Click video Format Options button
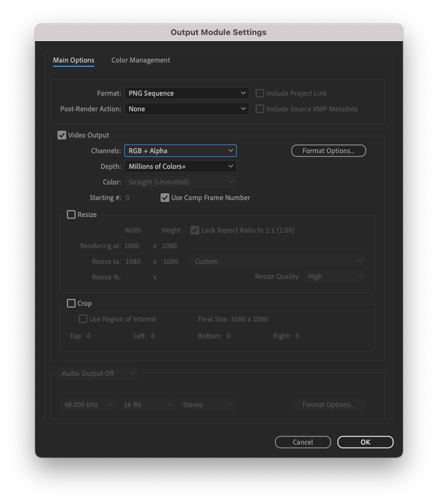Image resolution: width=438 pixels, height=504 pixels. [329, 151]
